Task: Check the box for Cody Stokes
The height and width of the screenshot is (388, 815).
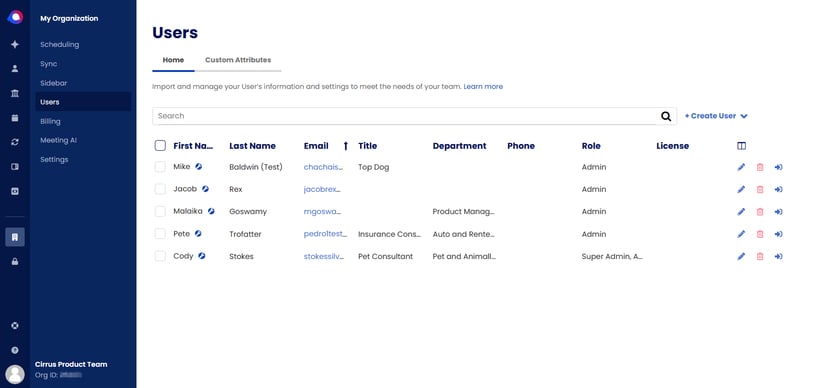Action: click(x=160, y=256)
